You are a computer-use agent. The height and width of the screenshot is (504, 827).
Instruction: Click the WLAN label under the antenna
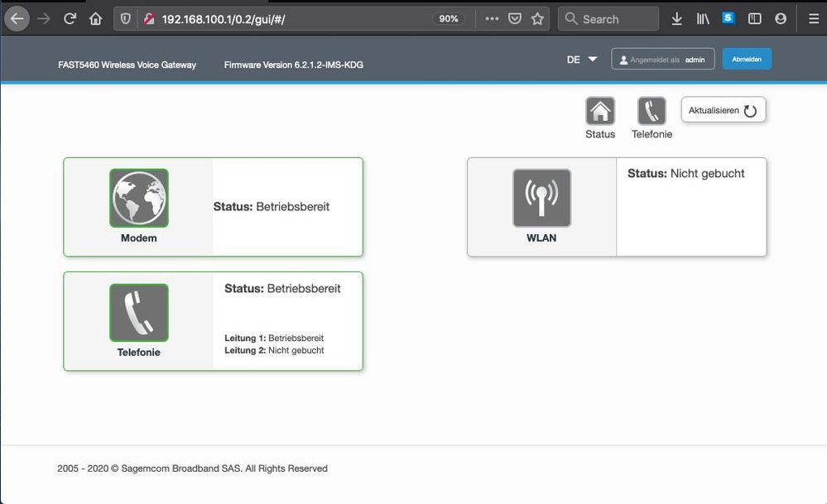click(x=541, y=238)
